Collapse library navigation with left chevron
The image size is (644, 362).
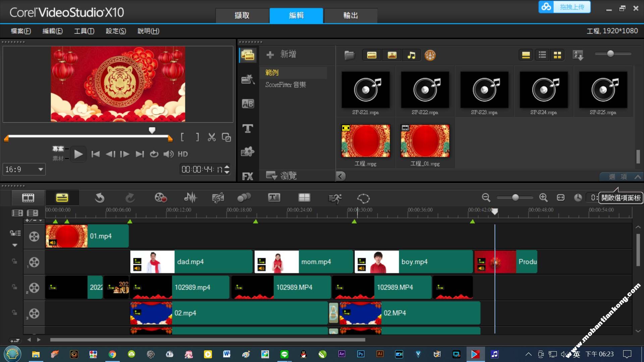tap(340, 176)
